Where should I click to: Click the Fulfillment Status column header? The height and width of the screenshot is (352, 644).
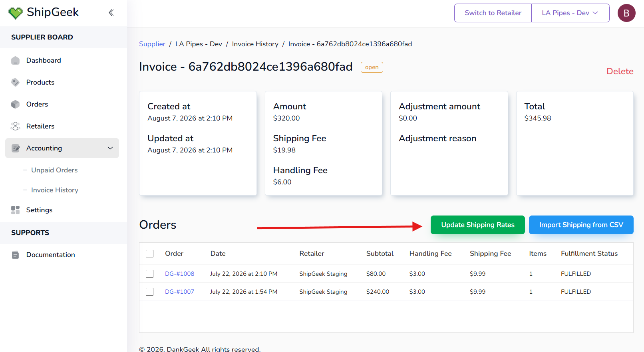[x=589, y=253]
